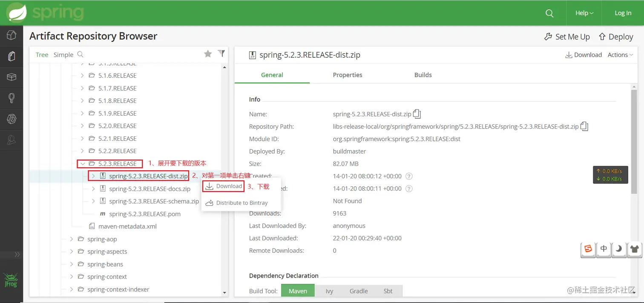The height and width of the screenshot is (303, 644).
Task: Open Set Me Up wizard
Action: pos(567,37)
